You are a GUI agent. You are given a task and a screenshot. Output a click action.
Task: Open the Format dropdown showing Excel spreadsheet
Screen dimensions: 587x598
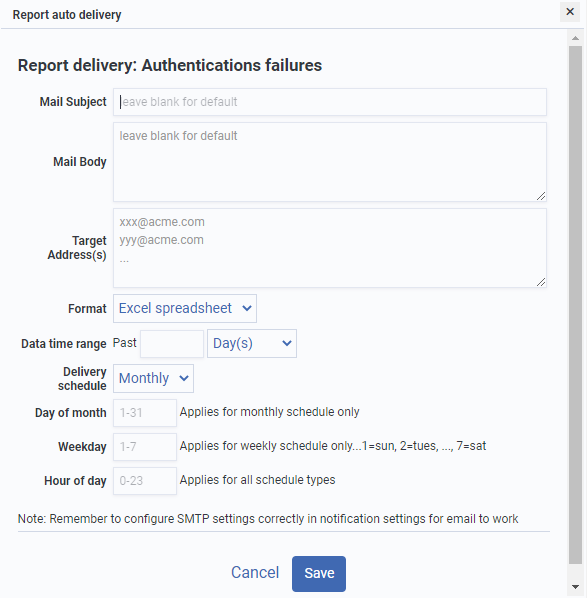coord(185,308)
